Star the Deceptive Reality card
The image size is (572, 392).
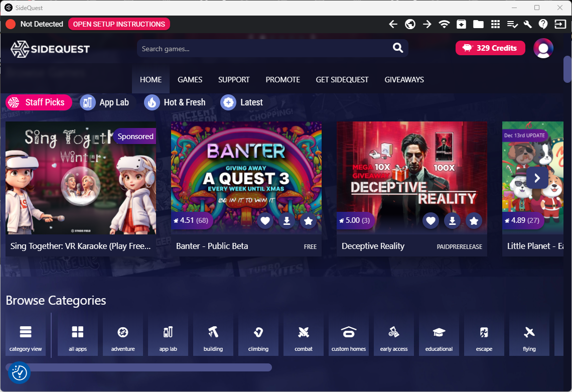click(x=474, y=221)
